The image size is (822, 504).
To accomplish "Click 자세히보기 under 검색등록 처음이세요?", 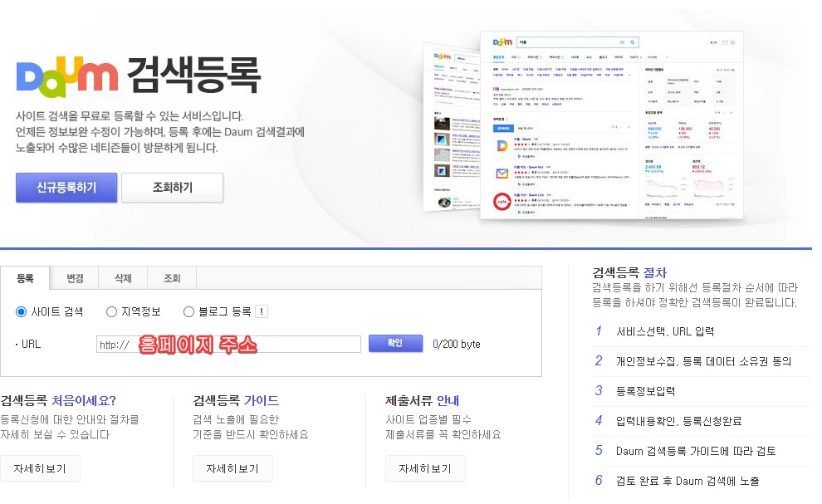I will 40,468.
